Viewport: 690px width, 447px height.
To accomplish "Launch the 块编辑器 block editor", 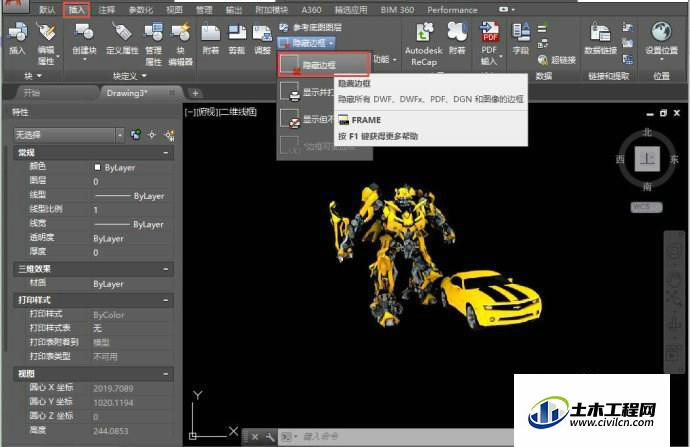I will [x=180, y=44].
